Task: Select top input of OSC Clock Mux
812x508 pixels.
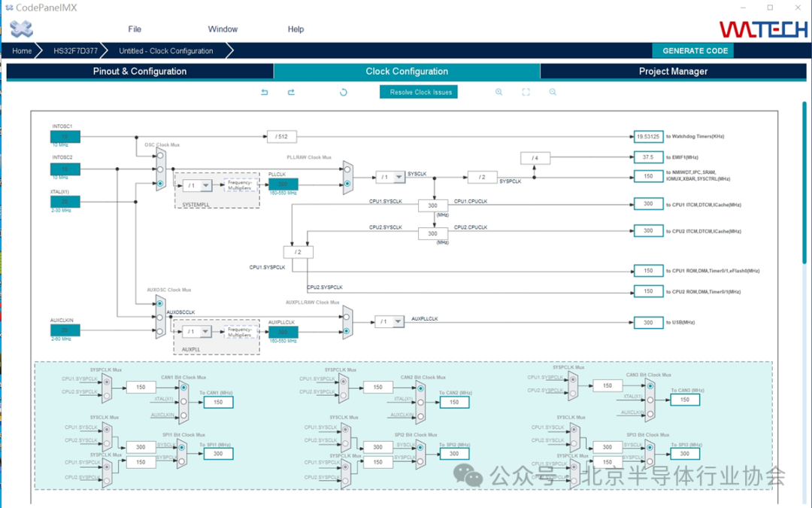Action: pos(161,156)
